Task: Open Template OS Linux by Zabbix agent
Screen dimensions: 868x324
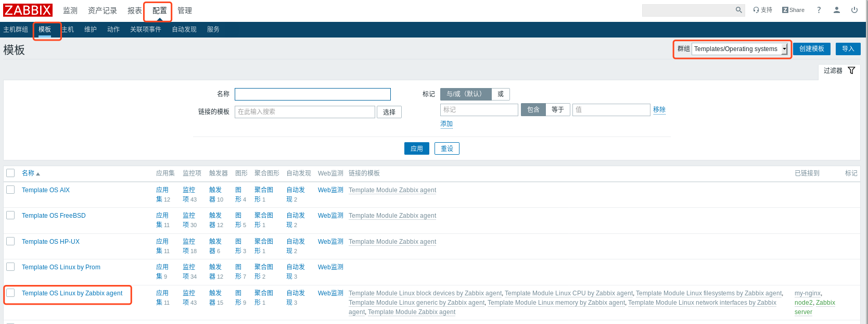Action: click(x=72, y=293)
